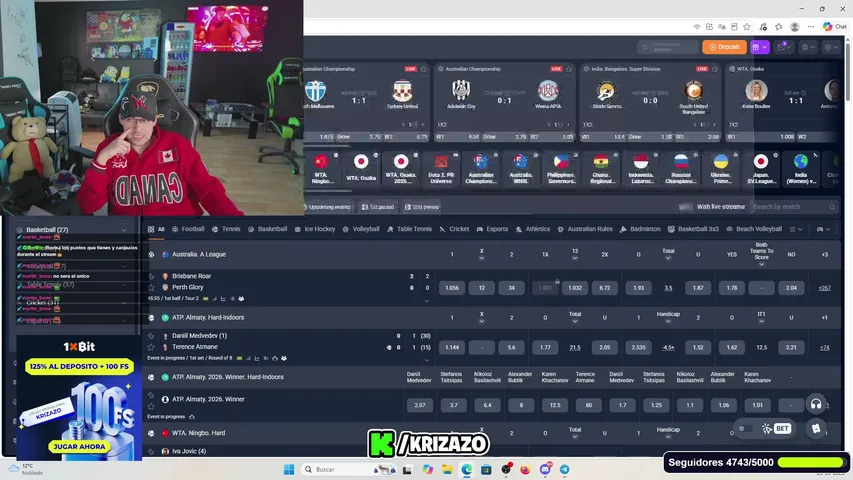The height and width of the screenshot is (480, 853).
Task: Favorite the Stride Sports match card
Action: [x=715, y=69]
